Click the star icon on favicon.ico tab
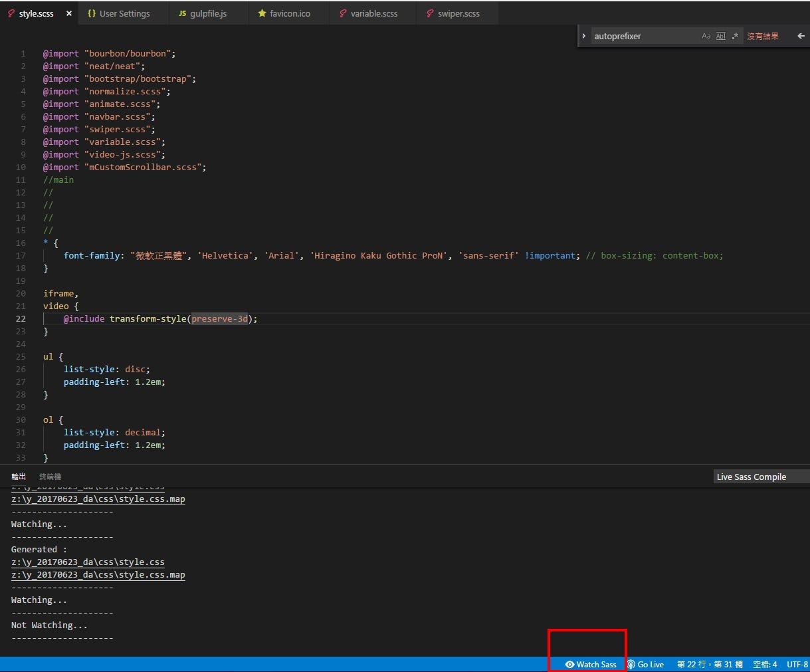Image resolution: width=810 pixels, height=672 pixels. coord(262,13)
